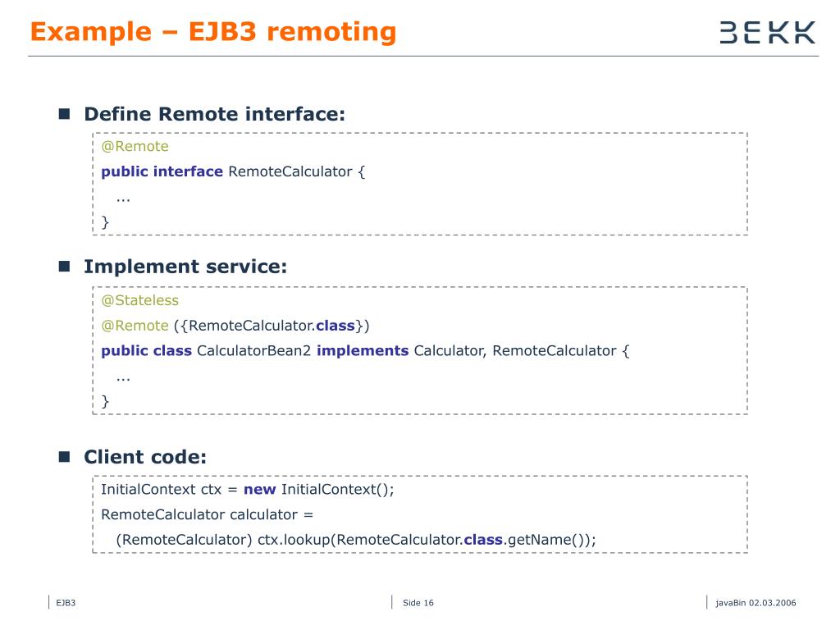Click the square bullet beside 'Implement service:'
The width and height of the screenshot is (840, 630).
point(64,267)
